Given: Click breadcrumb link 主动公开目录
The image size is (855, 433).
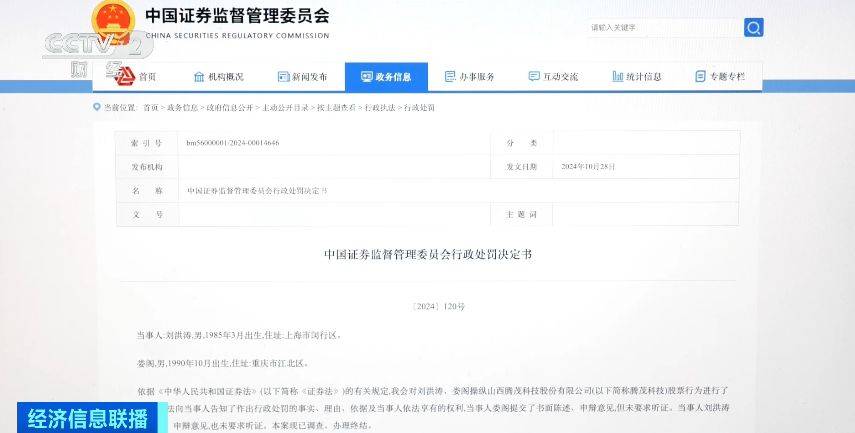Looking at the screenshot, I should tap(286, 108).
